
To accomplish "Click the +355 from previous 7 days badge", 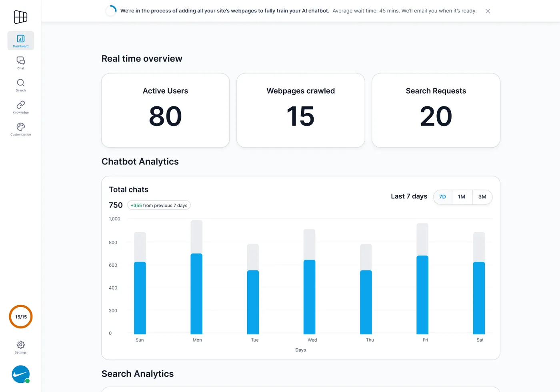I will coord(159,205).
